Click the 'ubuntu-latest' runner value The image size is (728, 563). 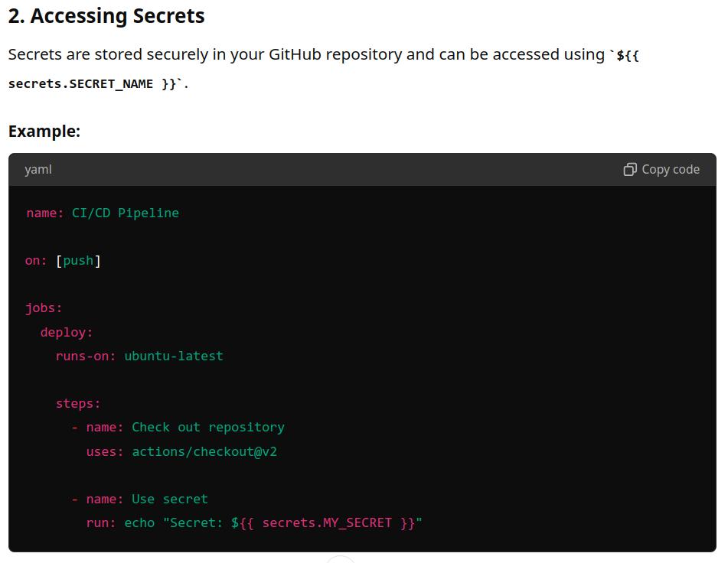[174, 356]
